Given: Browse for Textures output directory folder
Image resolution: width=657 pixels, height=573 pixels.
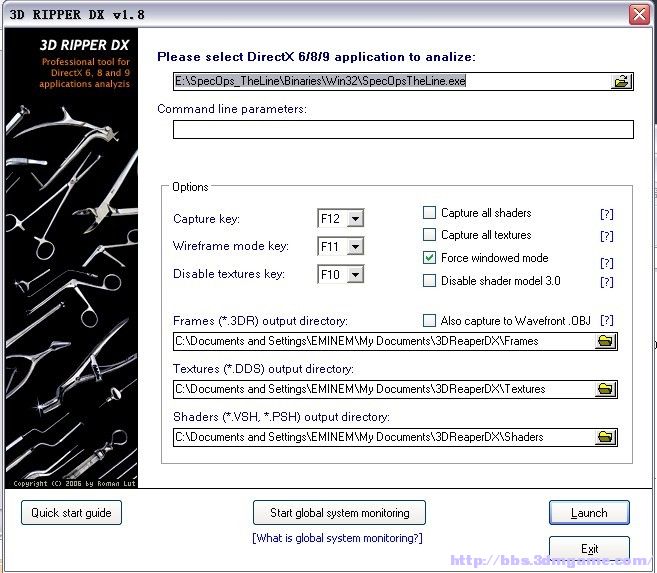Looking at the screenshot, I should click(x=605, y=389).
